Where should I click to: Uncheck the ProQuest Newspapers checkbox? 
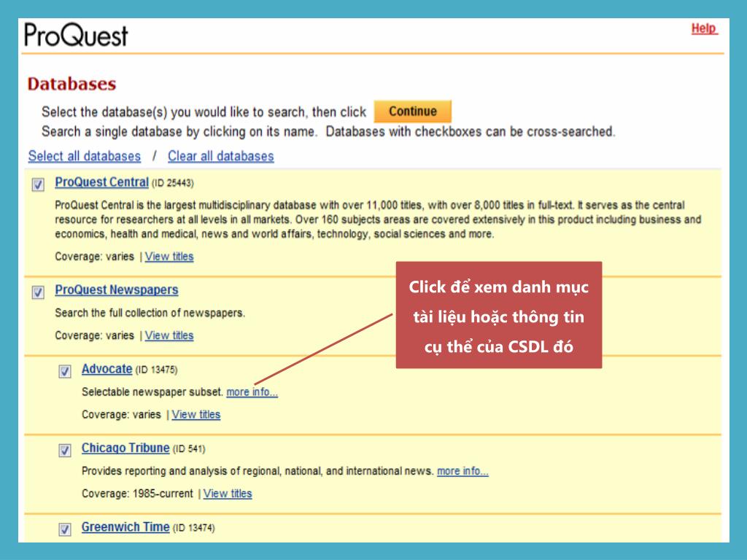(38, 292)
